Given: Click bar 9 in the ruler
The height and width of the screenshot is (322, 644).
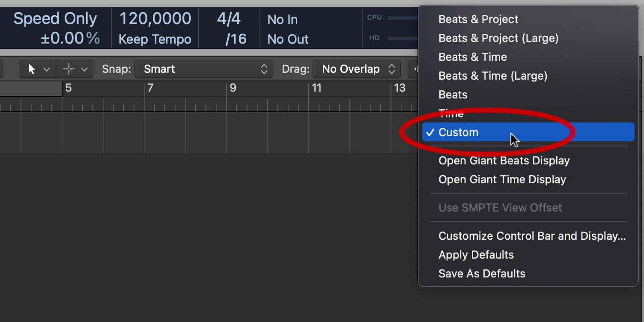Looking at the screenshot, I should [x=233, y=88].
